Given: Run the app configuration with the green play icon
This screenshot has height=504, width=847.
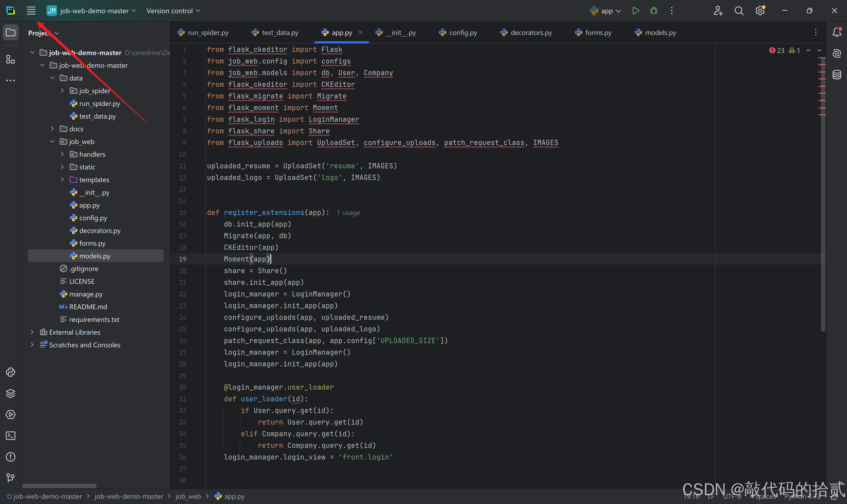Looking at the screenshot, I should (x=636, y=11).
